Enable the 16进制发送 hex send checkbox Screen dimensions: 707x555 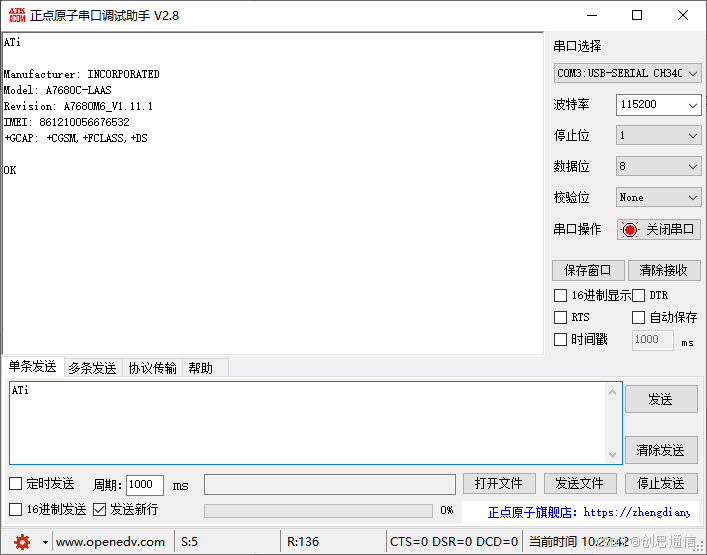15,509
